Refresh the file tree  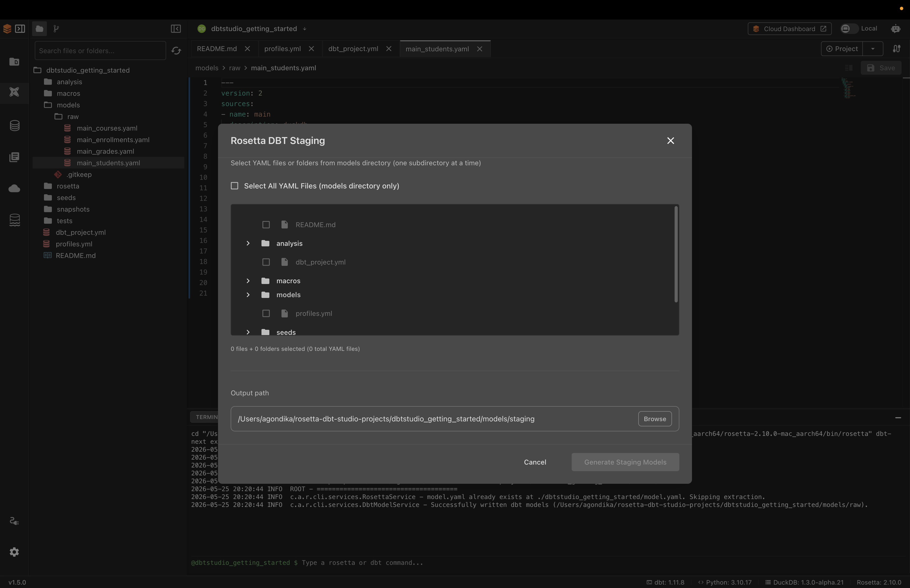click(176, 50)
